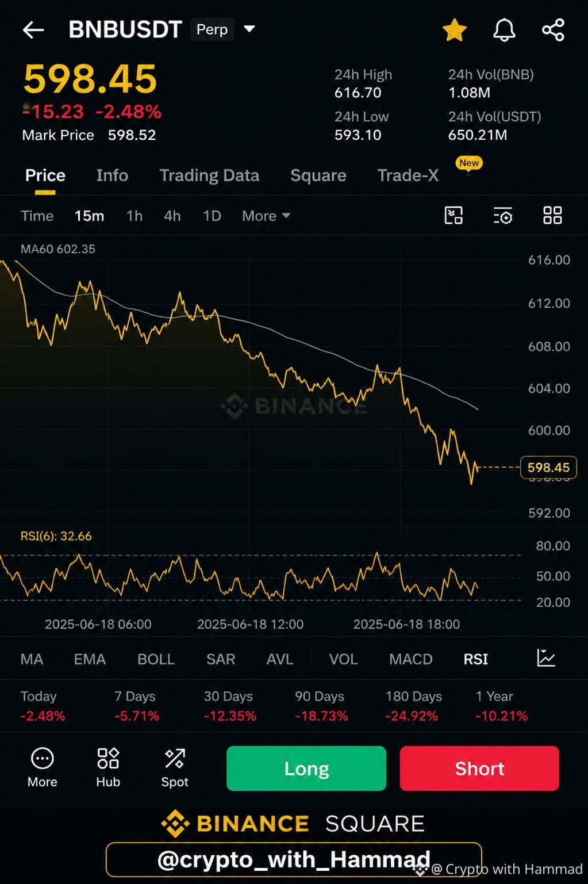This screenshot has width=588, height=884.
Task: Enable the BOLL indicator
Action: click(156, 659)
